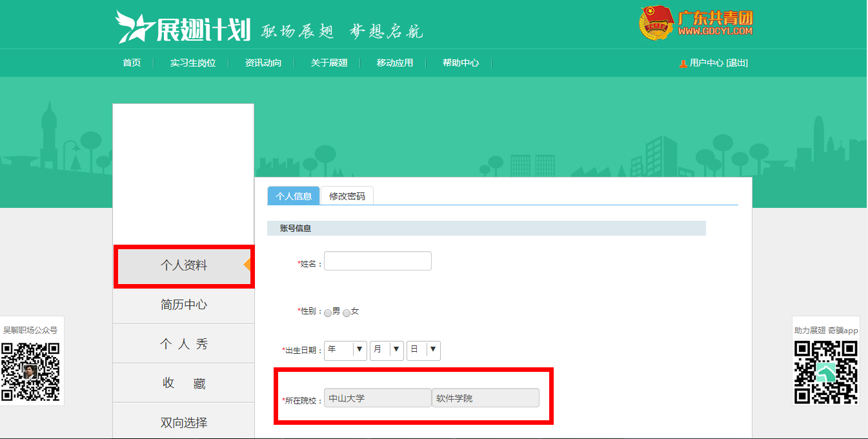Open 双向选择 in the left sidebar

(x=183, y=423)
